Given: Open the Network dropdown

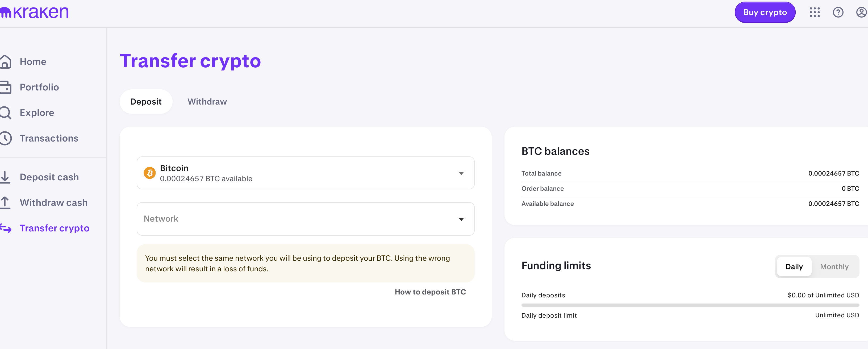Looking at the screenshot, I should pos(305,219).
